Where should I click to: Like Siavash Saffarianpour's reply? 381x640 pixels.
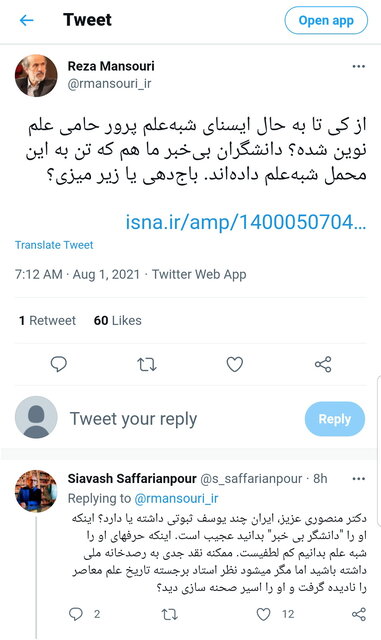tap(263, 614)
